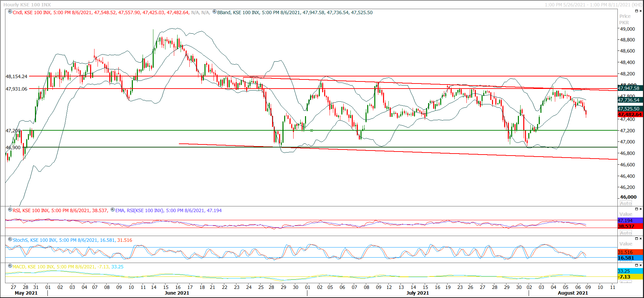Image resolution: width=644 pixels, height=298 pixels.
Task: Click the Price axis title
Action: tap(625, 16)
